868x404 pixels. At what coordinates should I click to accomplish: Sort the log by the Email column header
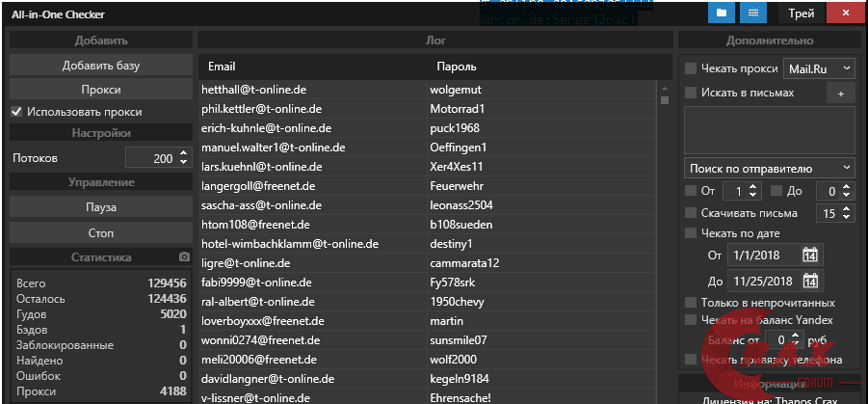[x=222, y=67]
